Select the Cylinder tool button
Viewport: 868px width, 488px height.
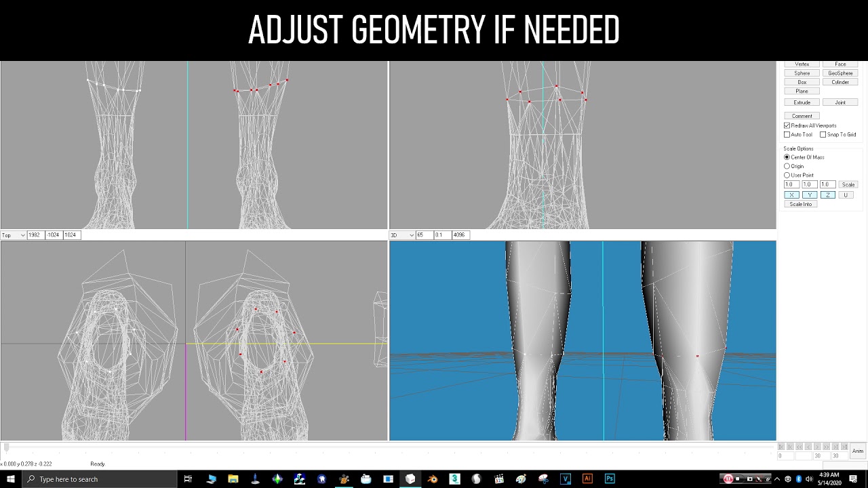pyautogui.click(x=840, y=82)
